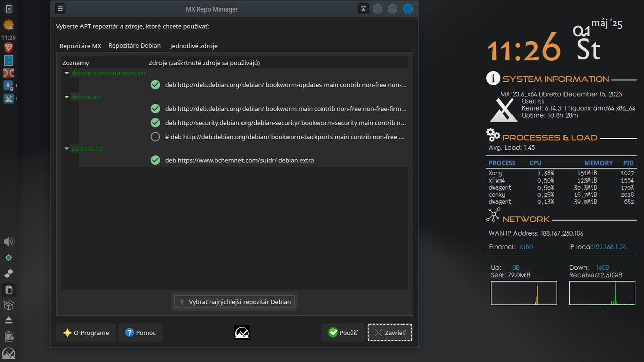Click the Zoznamy column header
Image resolution: width=644 pixels, height=362 pixels.
75,63
